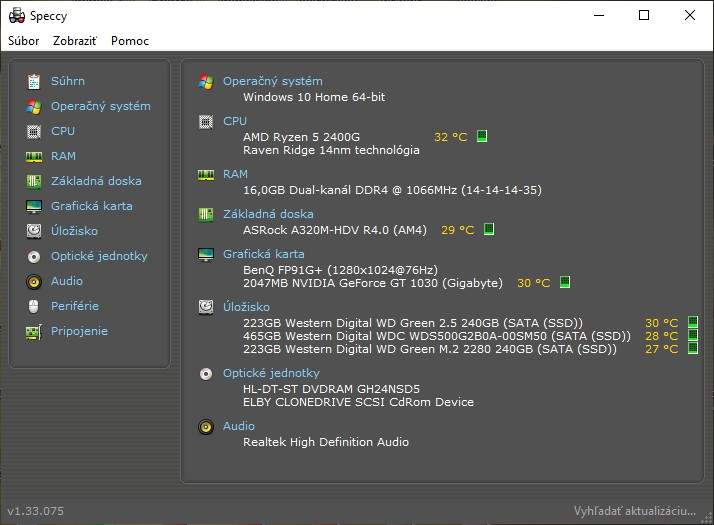Select Optické jednotky in the sidebar
The width and height of the screenshot is (714, 525).
99,256
